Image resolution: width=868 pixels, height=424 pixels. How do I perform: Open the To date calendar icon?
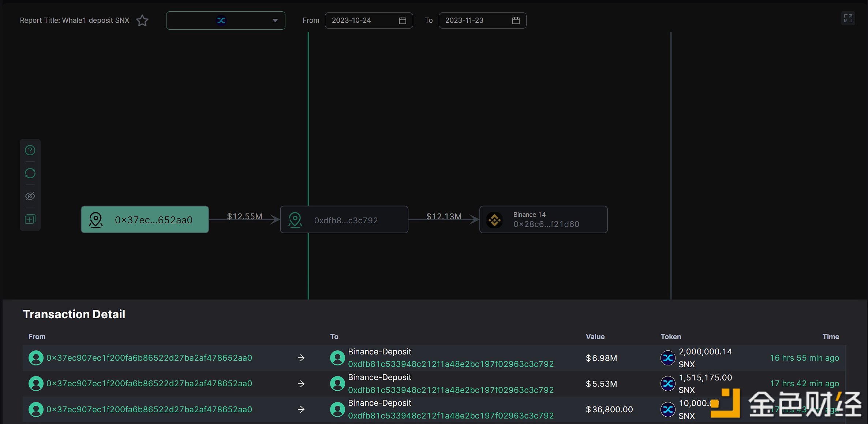pyautogui.click(x=516, y=21)
